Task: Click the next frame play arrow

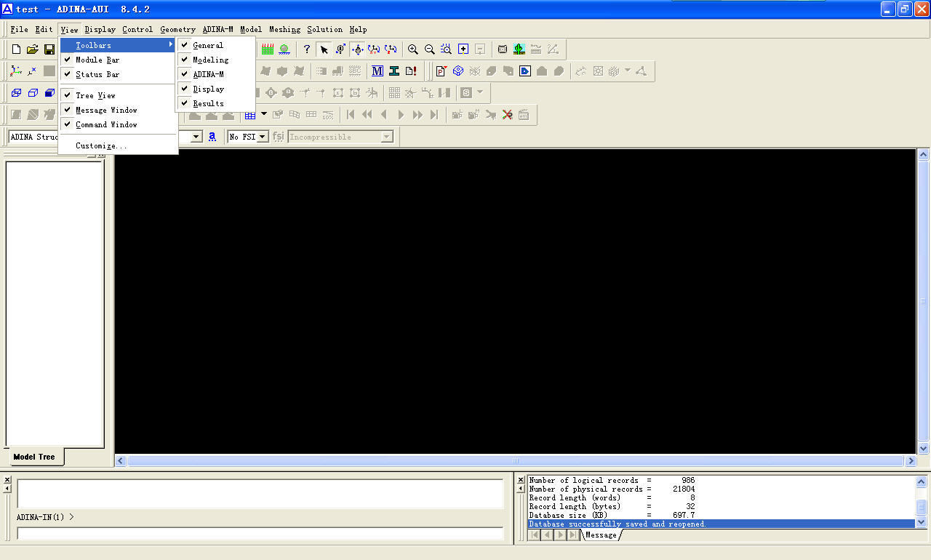Action: tap(401, 114)
